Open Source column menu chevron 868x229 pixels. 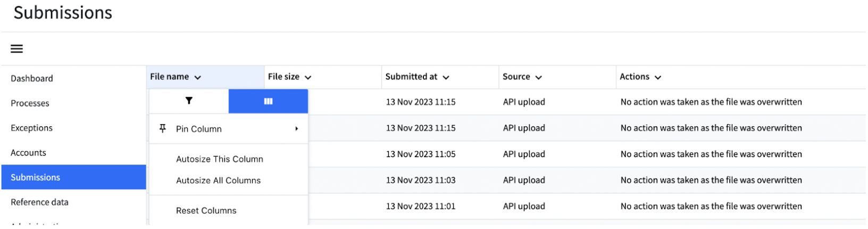pyautogui.click(x=538, y=77)
